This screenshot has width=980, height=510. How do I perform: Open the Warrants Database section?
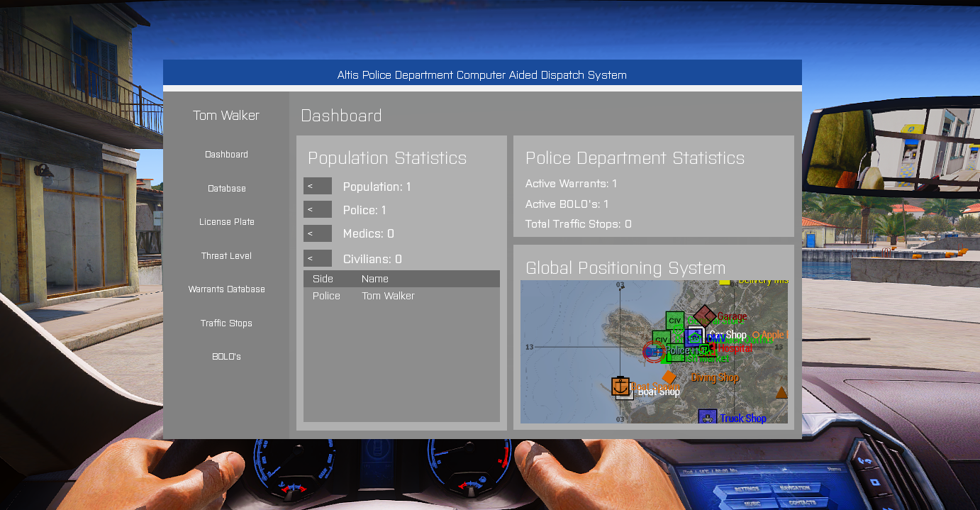coord(225,289)
